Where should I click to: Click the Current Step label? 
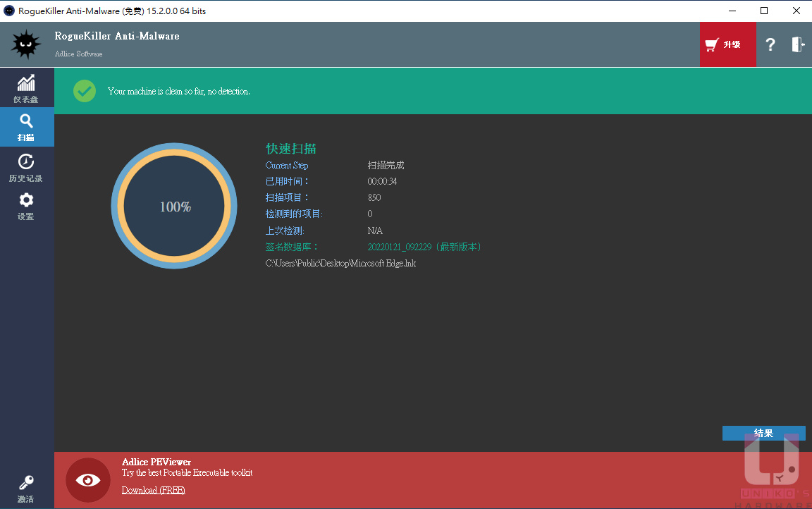286,165
